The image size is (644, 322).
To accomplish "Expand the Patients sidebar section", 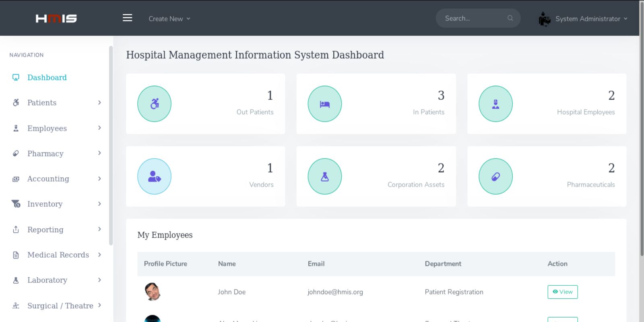I will (56, 103).
